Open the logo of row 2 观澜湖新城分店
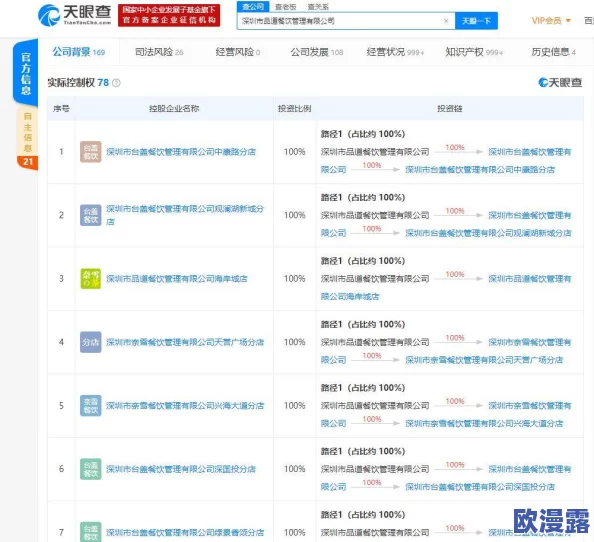The height and width of the screenshot is (542, 594). click(91, 215)
